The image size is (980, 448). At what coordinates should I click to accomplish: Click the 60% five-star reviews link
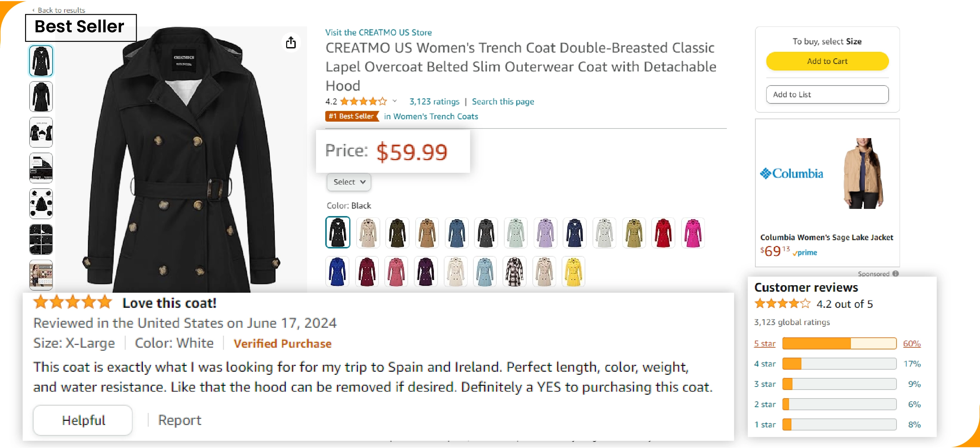pos(911,343)
